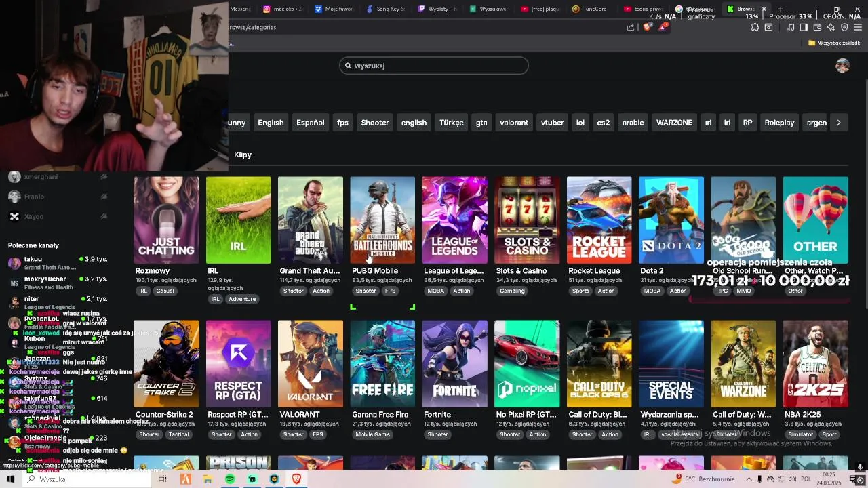Choose the Roleplay tag chip

pos(779,123)
